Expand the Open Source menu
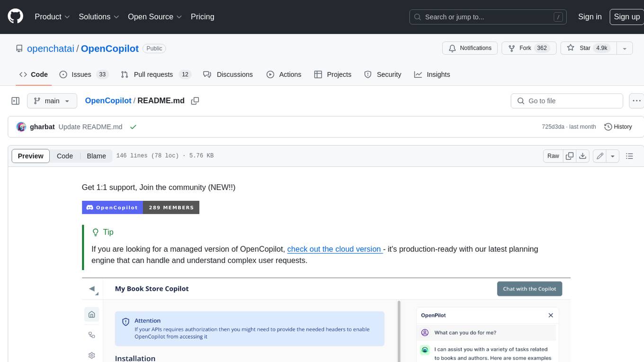Screen dimensions: 644x362 (x=155, y=17)
